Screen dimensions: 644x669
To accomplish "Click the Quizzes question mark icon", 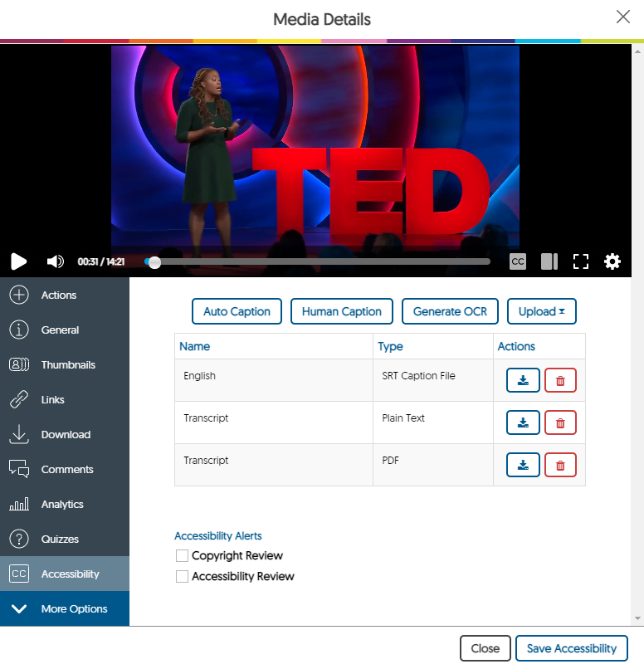I will [19, 539].
